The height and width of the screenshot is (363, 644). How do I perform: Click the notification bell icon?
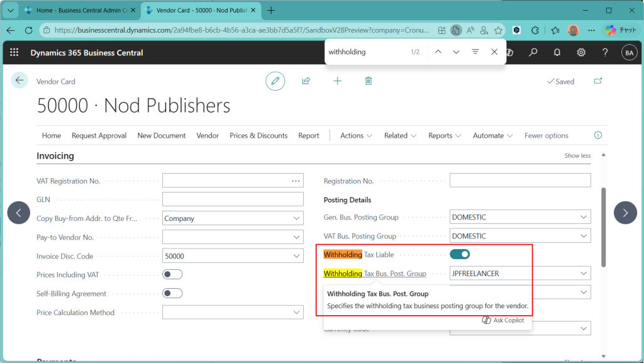coord(557,52)
